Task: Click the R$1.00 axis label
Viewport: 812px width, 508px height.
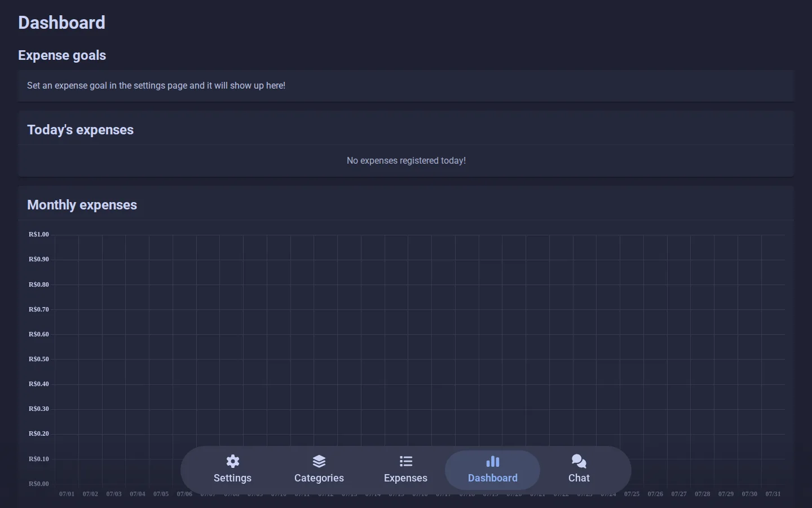Action: pos(39,234)
